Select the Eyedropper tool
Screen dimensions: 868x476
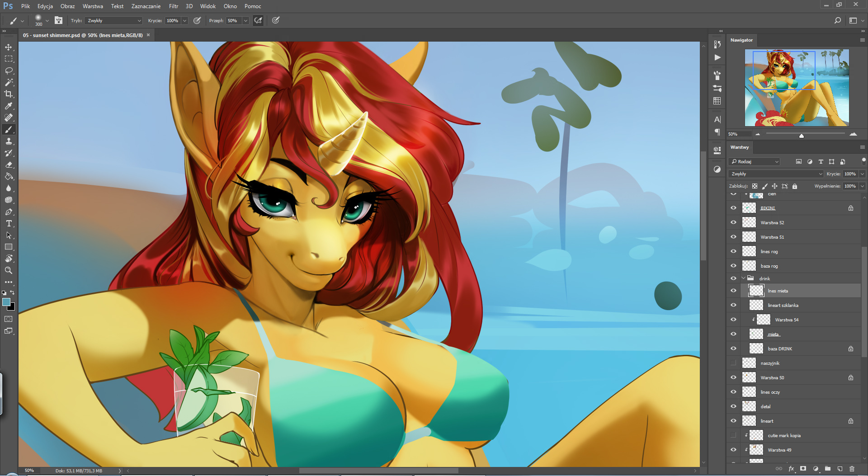(x=9, y=106)
